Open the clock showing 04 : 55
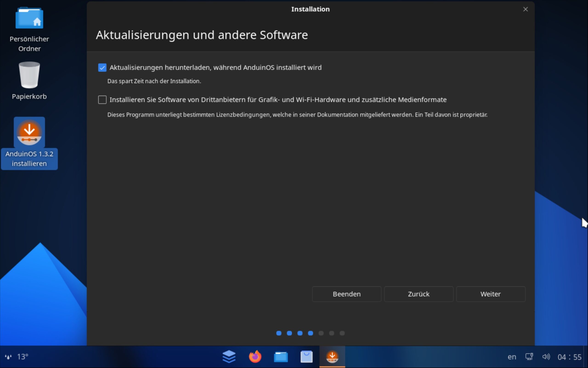This screenshot has height=368, width=588. pos(569,357)
